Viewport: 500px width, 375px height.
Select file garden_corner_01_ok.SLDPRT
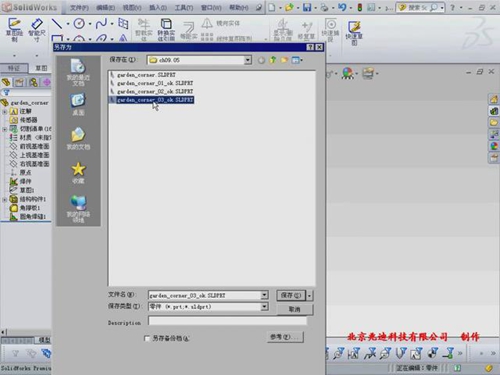(x=151, y=83)
